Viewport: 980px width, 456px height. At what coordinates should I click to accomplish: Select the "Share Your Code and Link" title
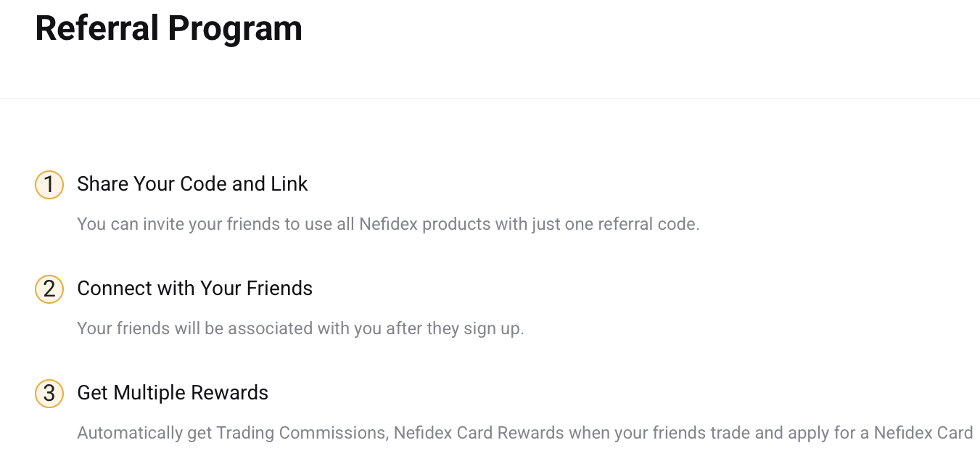(192, 184)
